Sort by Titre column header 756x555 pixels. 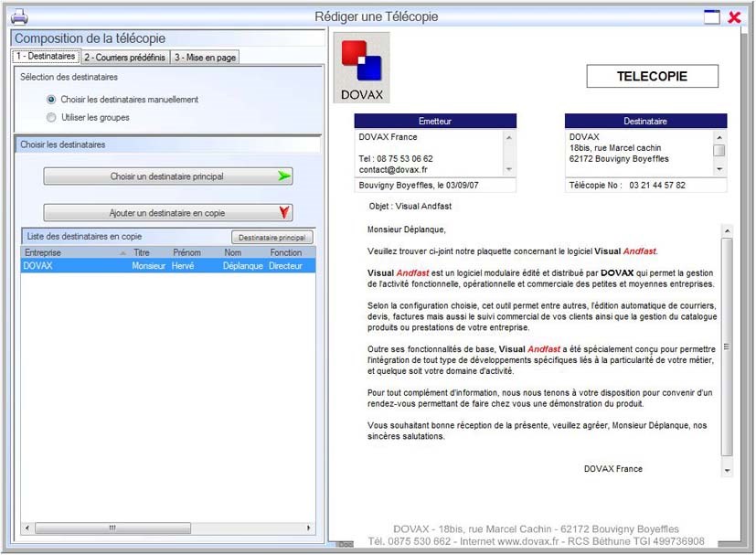click(150, 252)
